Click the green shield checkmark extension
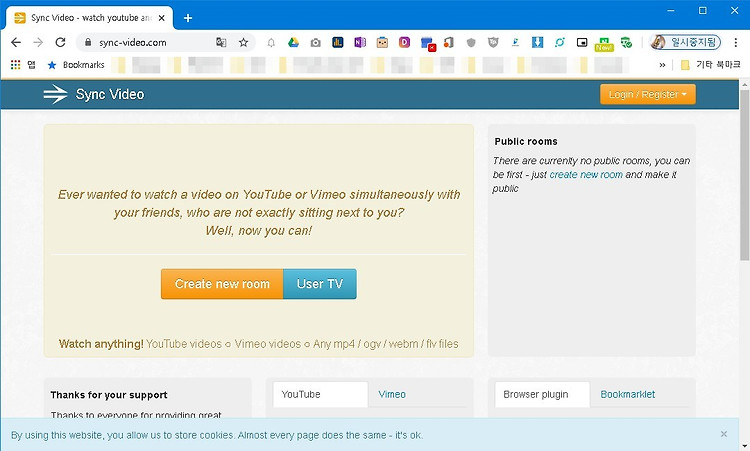The height and width of the screenshot is (451, 750). 626,43
